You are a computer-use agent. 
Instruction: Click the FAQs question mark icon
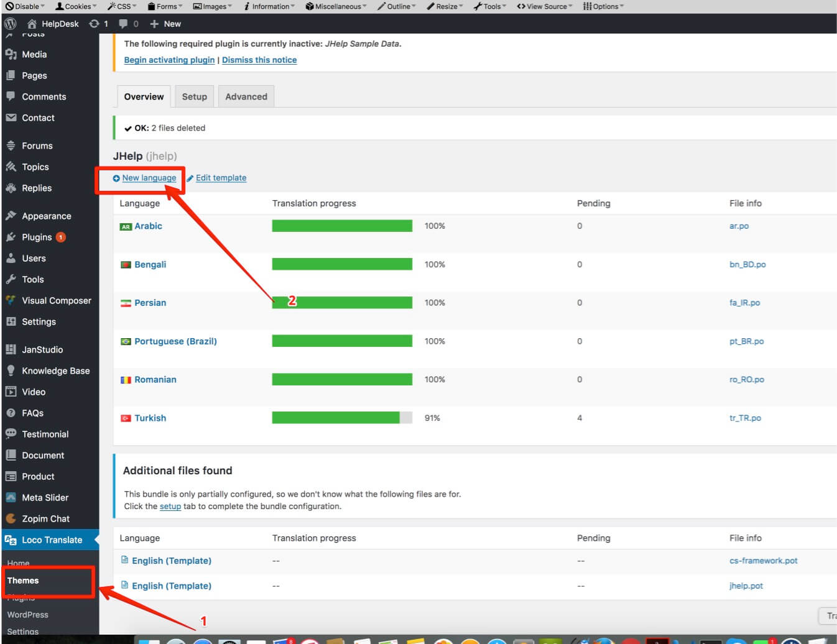(x=11, y=413)
